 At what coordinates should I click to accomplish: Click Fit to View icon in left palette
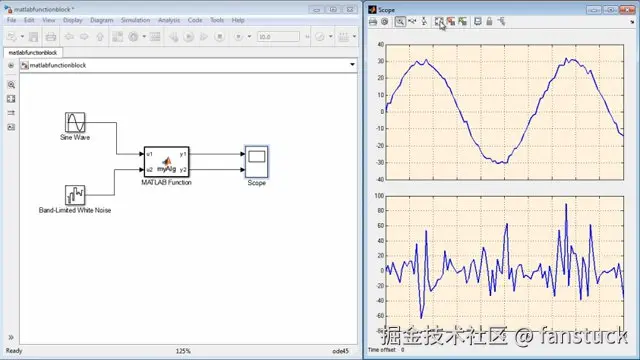[x=11, y=99]
